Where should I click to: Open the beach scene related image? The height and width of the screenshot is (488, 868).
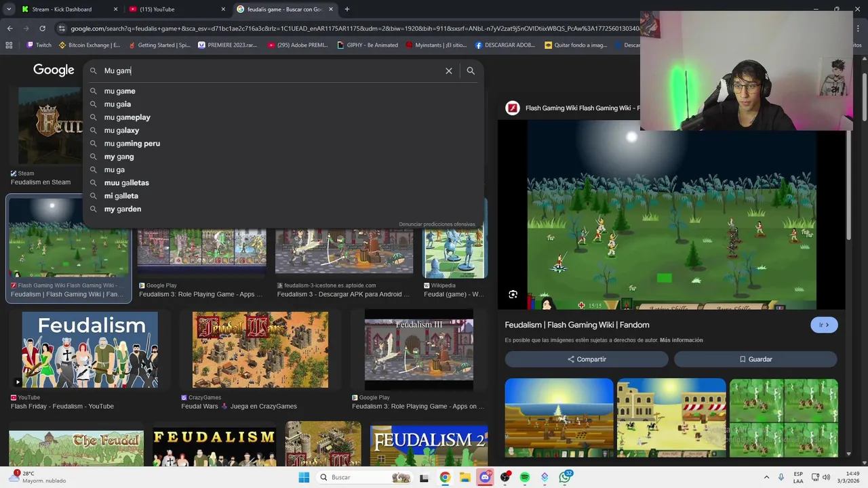coord(559,418)
